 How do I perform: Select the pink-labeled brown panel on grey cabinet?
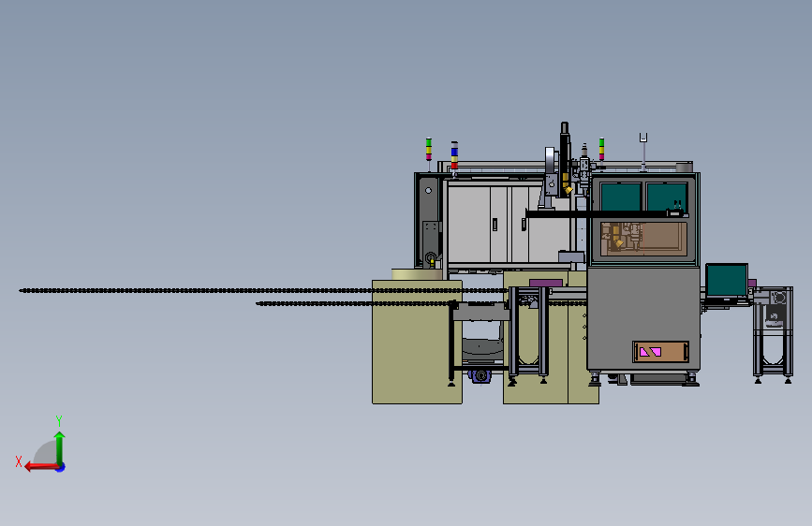pyautogui.click(x=660, y=352)
